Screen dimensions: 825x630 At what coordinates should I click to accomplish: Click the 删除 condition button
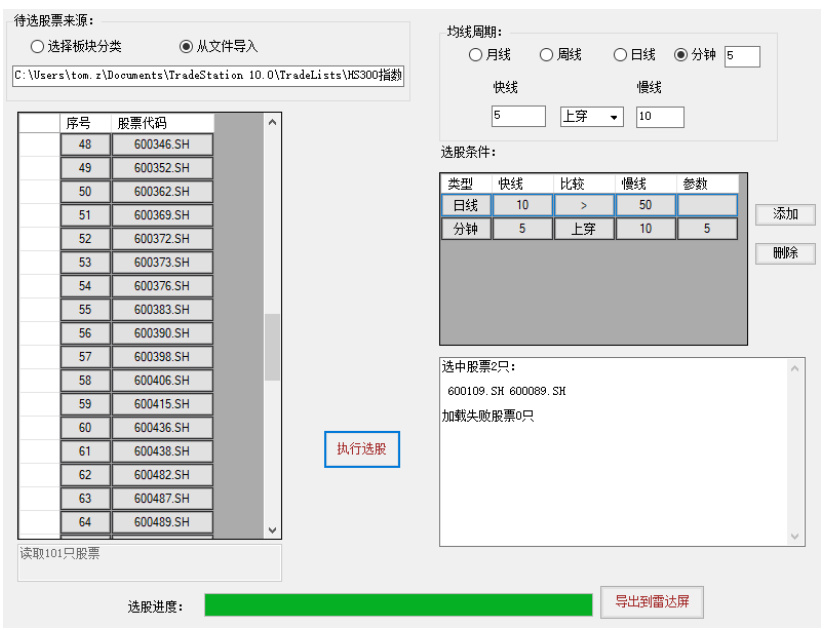(785, 253)
